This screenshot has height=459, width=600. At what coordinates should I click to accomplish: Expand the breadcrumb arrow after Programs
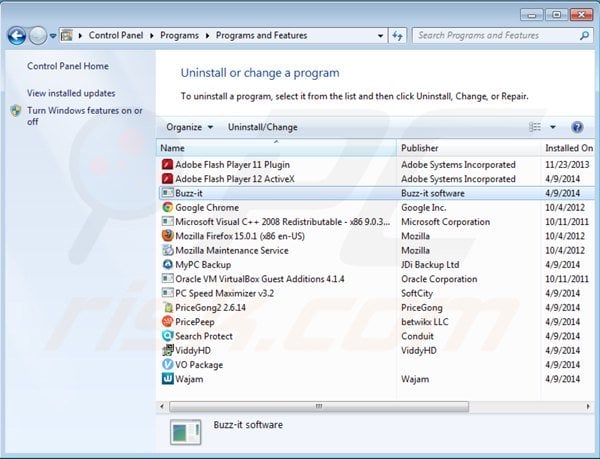(x=207, y=36)
